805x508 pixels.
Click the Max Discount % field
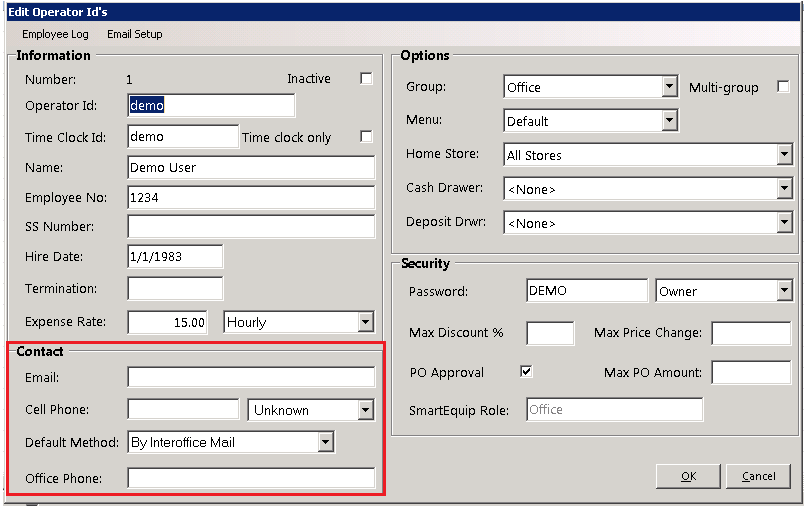pyautogui.click(x=550, y=333)
